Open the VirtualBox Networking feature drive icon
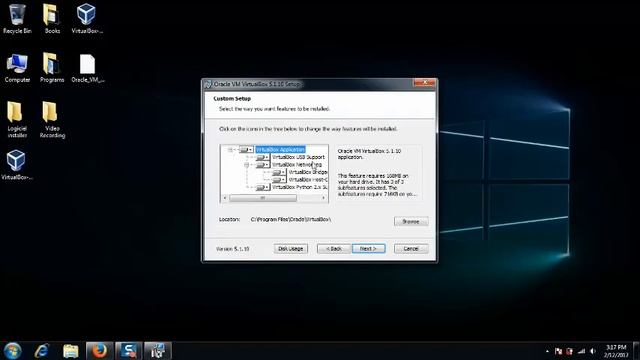Image resolution: width=640 pixels, height=360 pixels. 263,164
